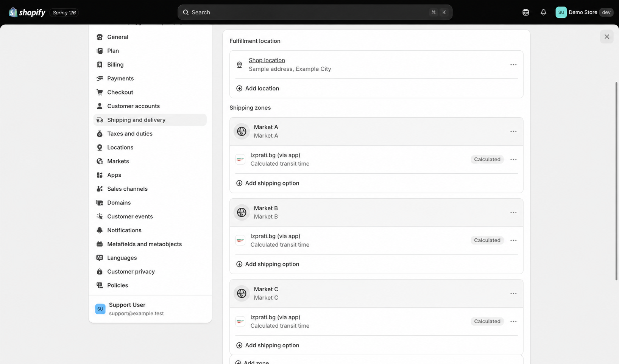The height and width of the screenshot is (364, 619).
Task: Click the General settings store icon
Action: (x=100, y=37)
